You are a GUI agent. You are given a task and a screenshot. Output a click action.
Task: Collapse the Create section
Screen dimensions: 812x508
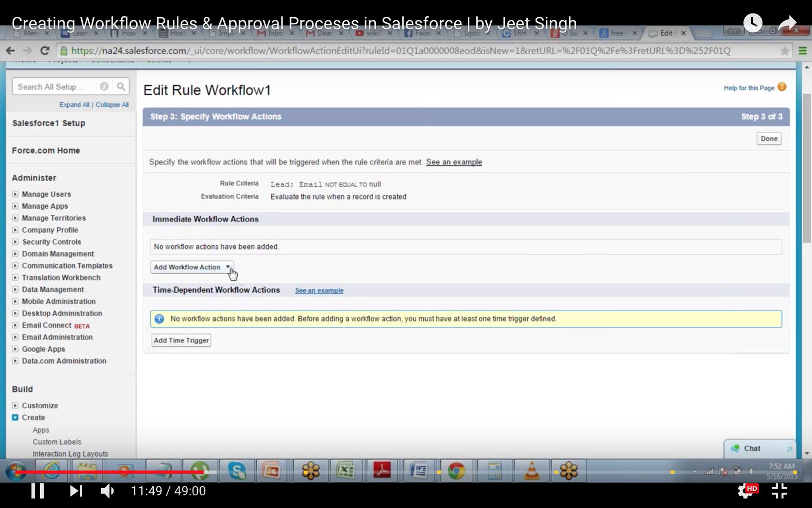point(15,418)
